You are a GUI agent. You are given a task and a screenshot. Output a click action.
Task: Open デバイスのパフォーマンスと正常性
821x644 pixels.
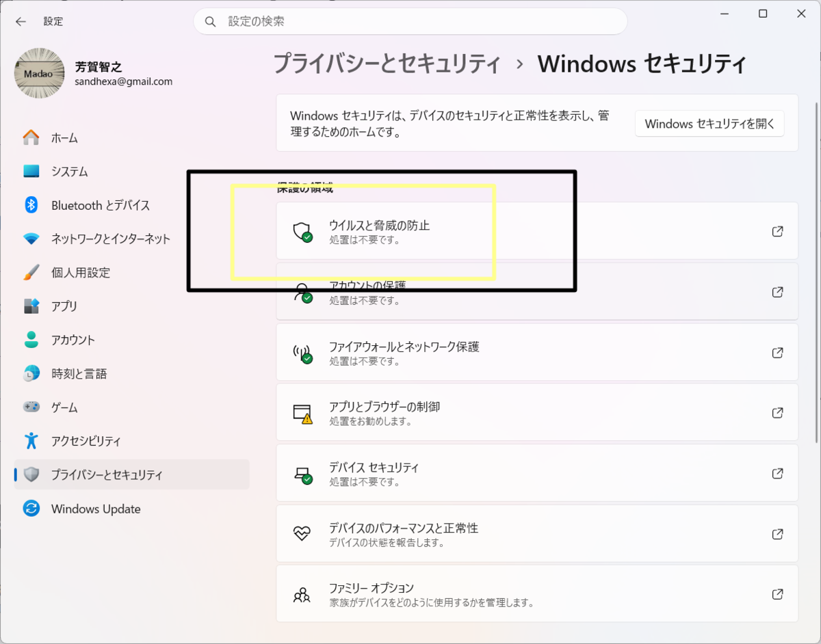(x=537, y=533)
